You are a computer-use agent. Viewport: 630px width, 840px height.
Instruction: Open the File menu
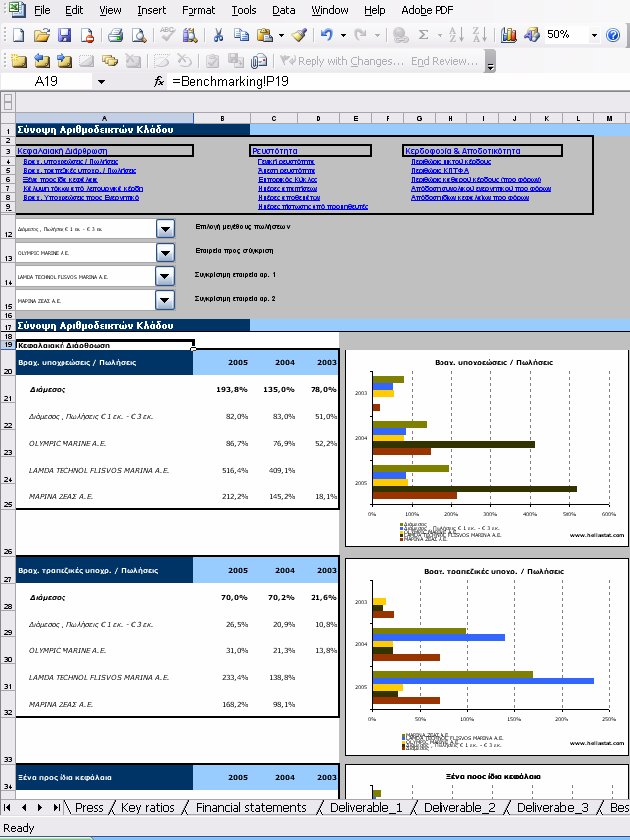[x=42, y=10]
